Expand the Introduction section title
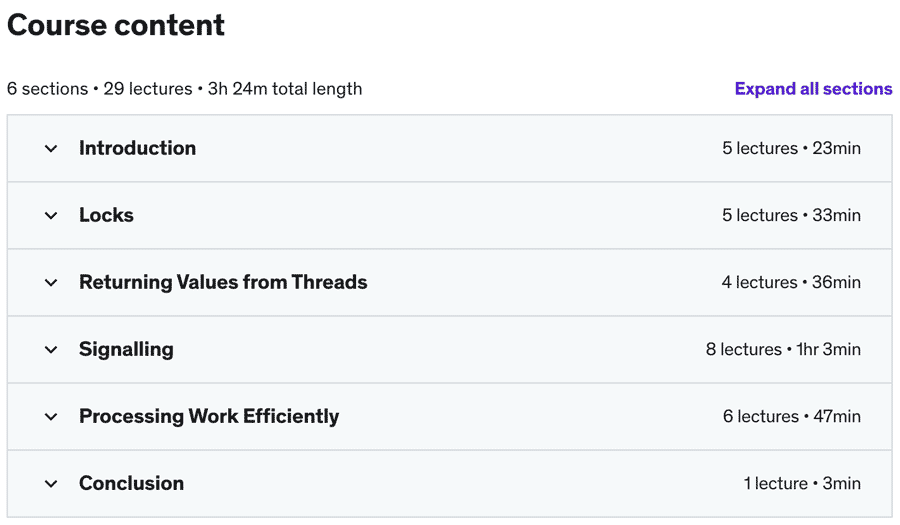Image resolution: width=900 pixels, height=525 pixels. [x=137, y=148]
